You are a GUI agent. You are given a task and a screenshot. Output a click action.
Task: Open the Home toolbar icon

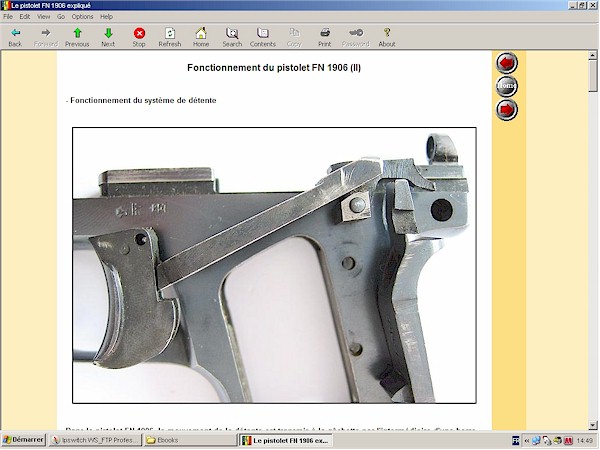tap(201, 33)
